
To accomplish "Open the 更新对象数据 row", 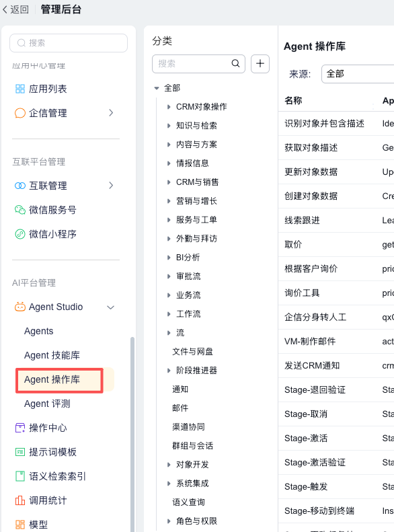I will point(336,172).
